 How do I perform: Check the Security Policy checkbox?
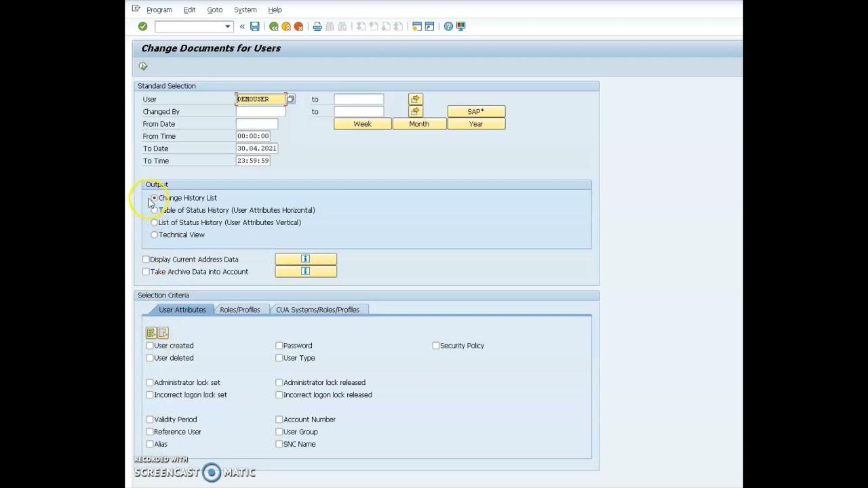pyautogui.click(x=436, y=346)
